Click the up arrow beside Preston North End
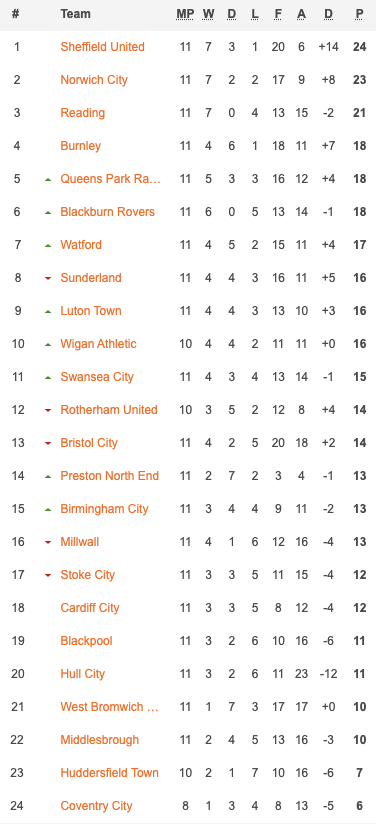 pyautogui.click(x=48, y=476)
